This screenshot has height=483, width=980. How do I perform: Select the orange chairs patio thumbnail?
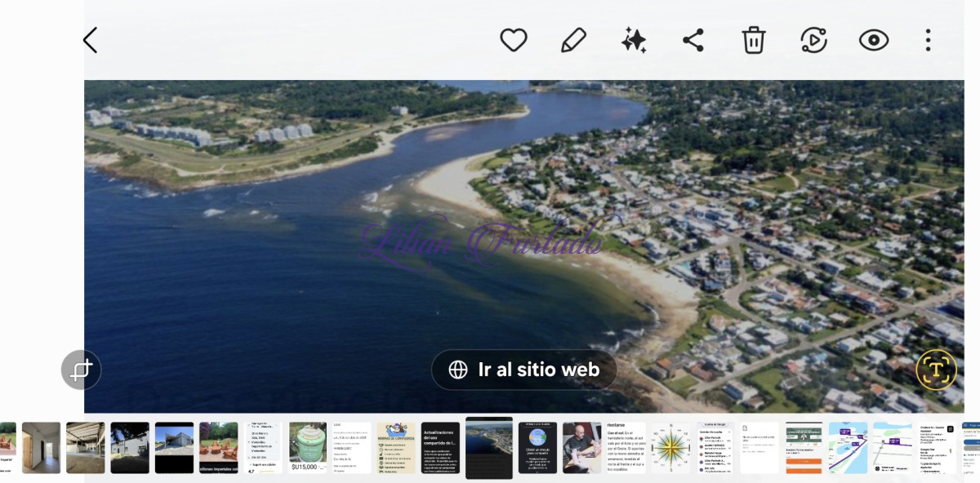tap(218, 448)
